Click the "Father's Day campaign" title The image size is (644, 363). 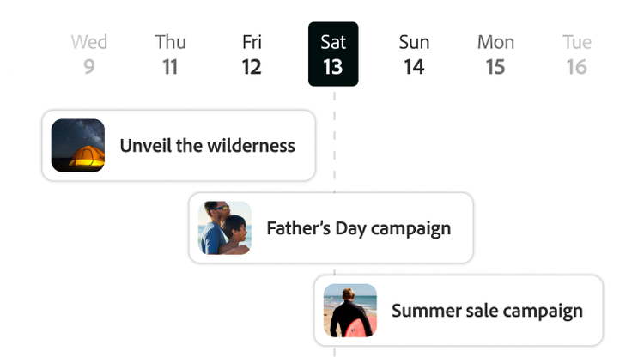point(358,228)
